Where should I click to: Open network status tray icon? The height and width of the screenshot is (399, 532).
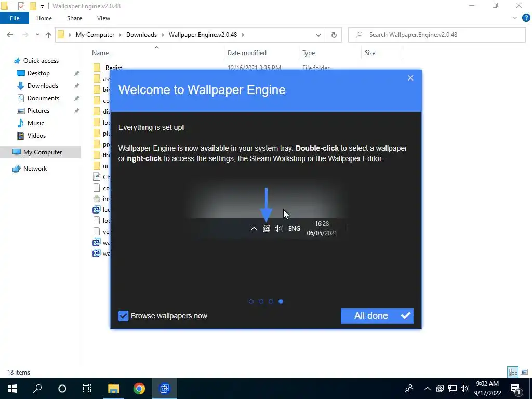click(453, 389)
